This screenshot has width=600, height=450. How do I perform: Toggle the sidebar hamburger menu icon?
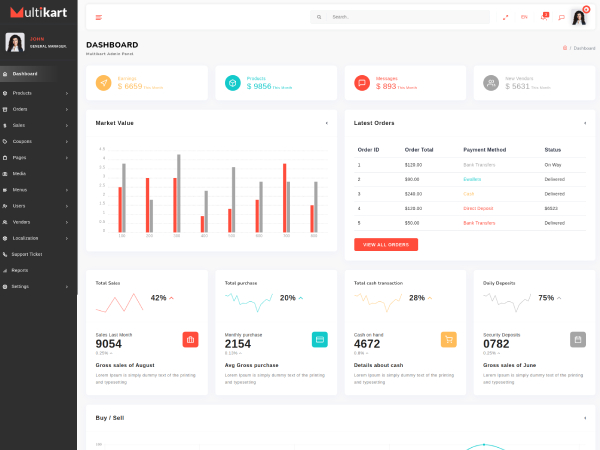(98, 17)
